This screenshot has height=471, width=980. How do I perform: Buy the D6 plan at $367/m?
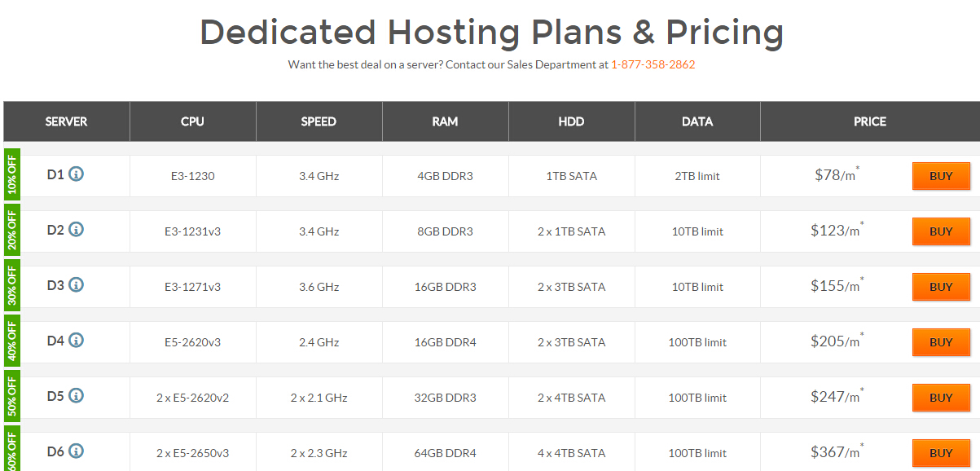point(941,453)
